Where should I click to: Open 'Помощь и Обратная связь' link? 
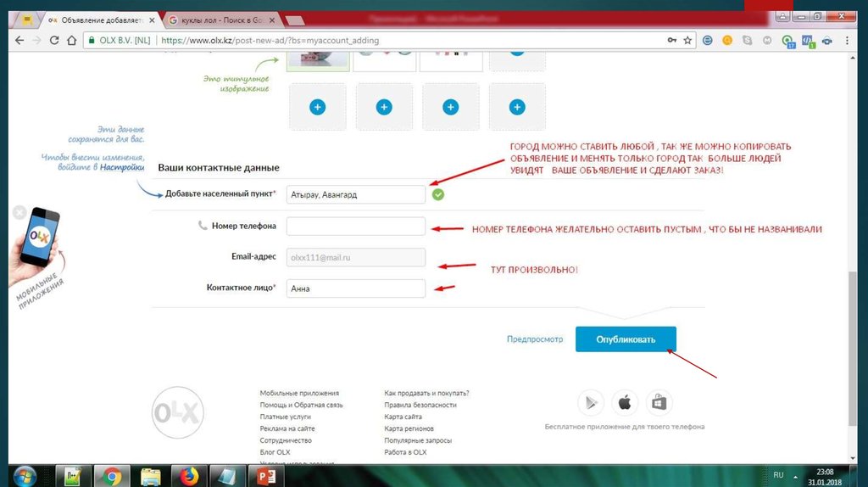pos(301,405)
